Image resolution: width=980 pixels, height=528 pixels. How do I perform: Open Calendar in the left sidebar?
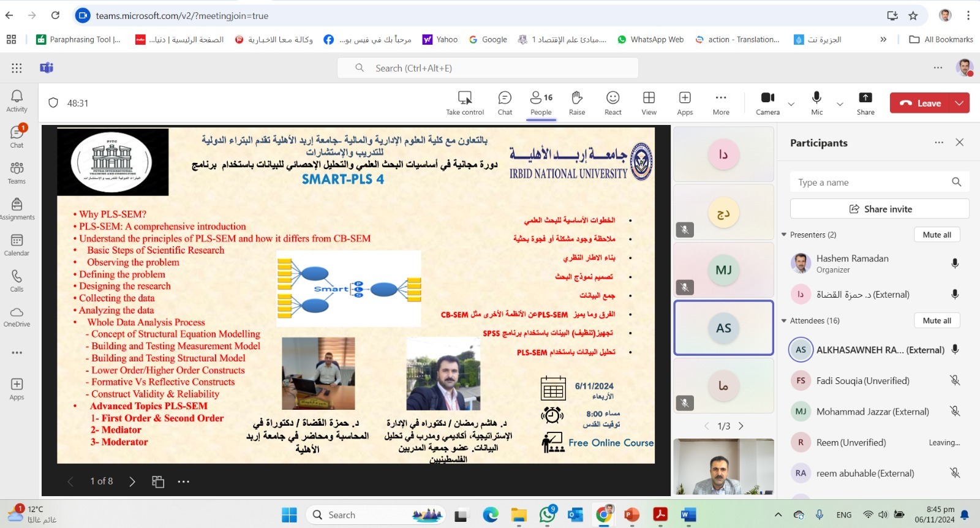(x=17, y=244)
